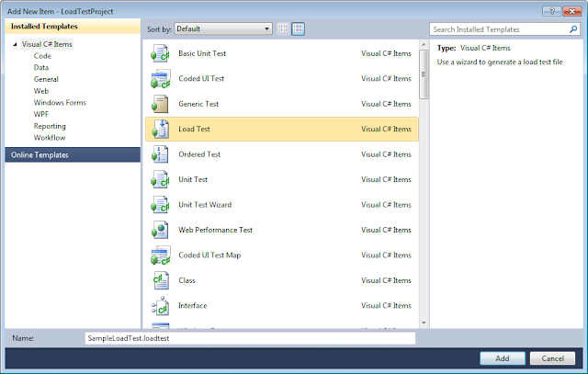Click the Name field with SampleLoadTest.loadtest
Image resolution: width=588 pixels, height=374 pixels.
[x=250, y=338]
